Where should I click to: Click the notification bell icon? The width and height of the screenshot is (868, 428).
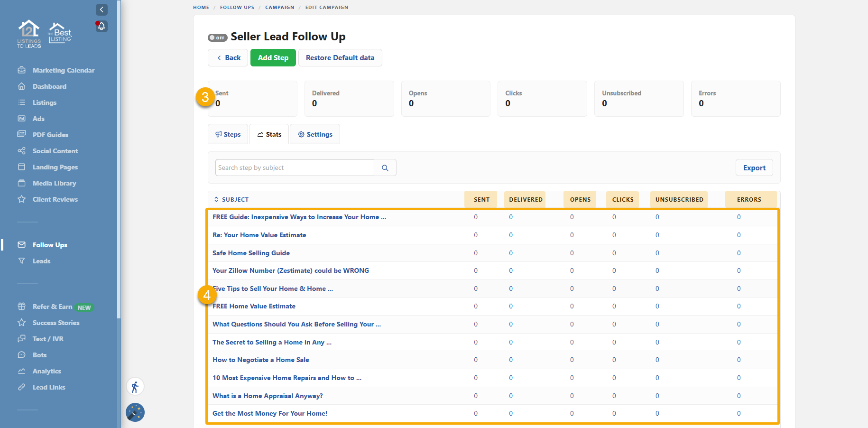click(102, 26)
